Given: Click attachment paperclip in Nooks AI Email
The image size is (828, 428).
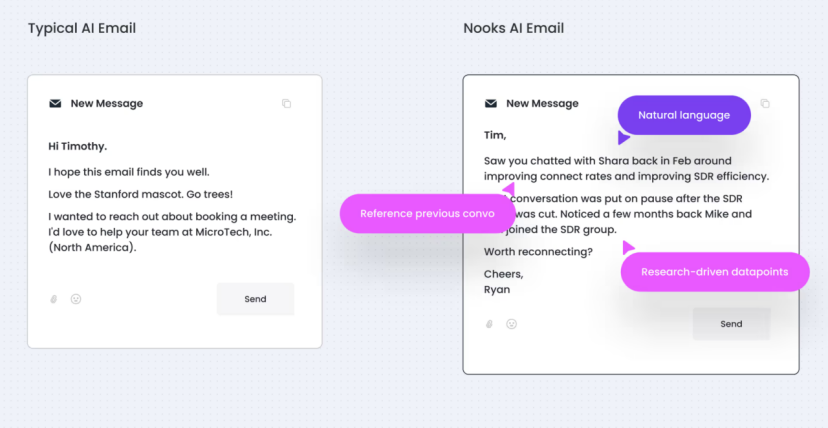Looking at the screenshot, I should pos(489,324).
